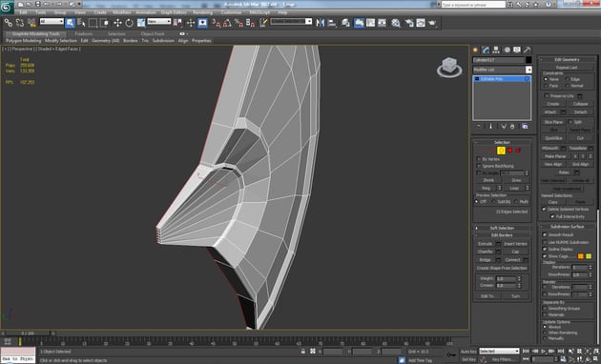This screenshot has width=601, height=364.
Task: Open the Modify command panel tab
Action: (x=486, y=50)
